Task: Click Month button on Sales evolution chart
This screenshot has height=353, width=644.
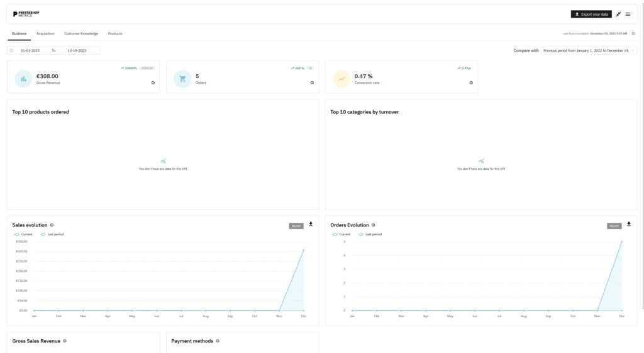Action: [x=296, y=226]
